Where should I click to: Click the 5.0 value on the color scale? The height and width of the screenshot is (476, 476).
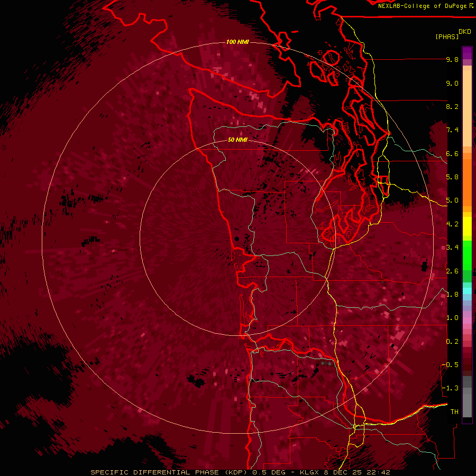452,200
